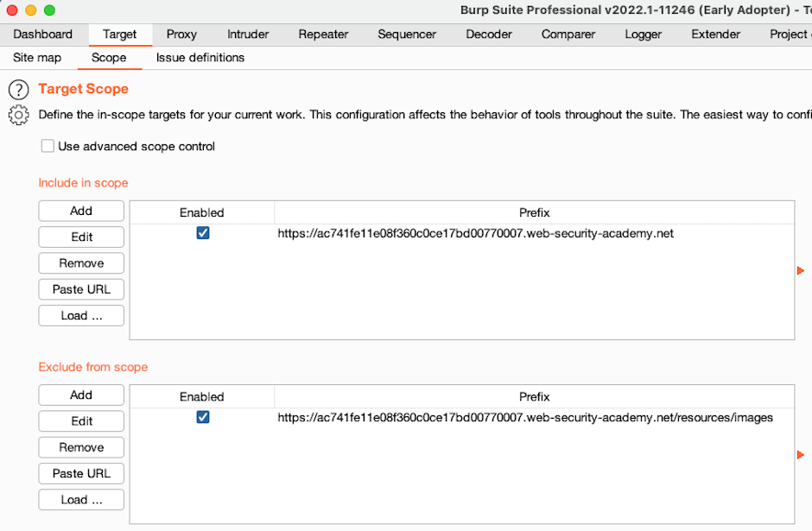Uncheck Enabled for the resources/images exclusion
The height and width of the screenshot is (531, 812).
tap(203, 418)
